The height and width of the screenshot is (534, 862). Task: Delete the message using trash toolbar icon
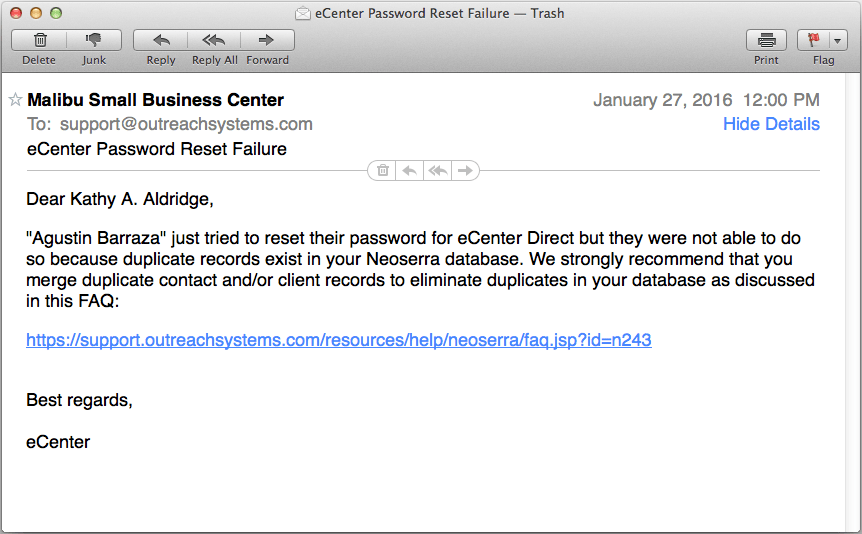coord(39,40)
